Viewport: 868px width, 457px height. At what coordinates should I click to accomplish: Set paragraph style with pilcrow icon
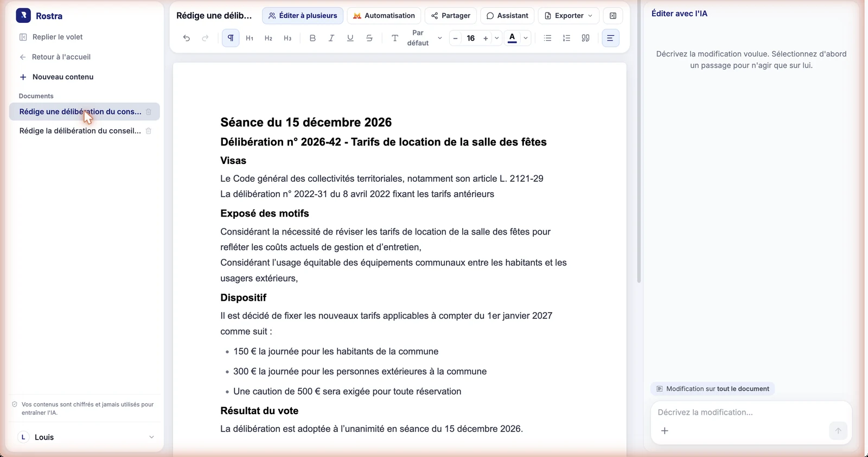click(231, 38)
